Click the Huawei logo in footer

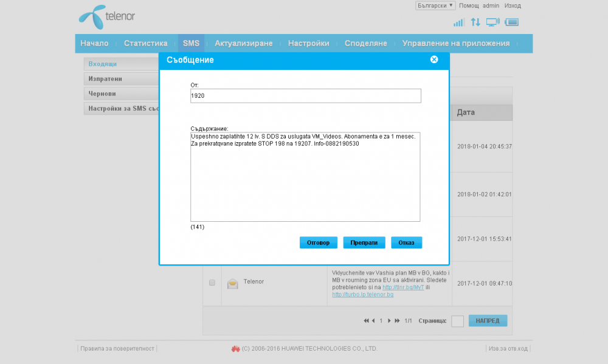coord(235,349)
